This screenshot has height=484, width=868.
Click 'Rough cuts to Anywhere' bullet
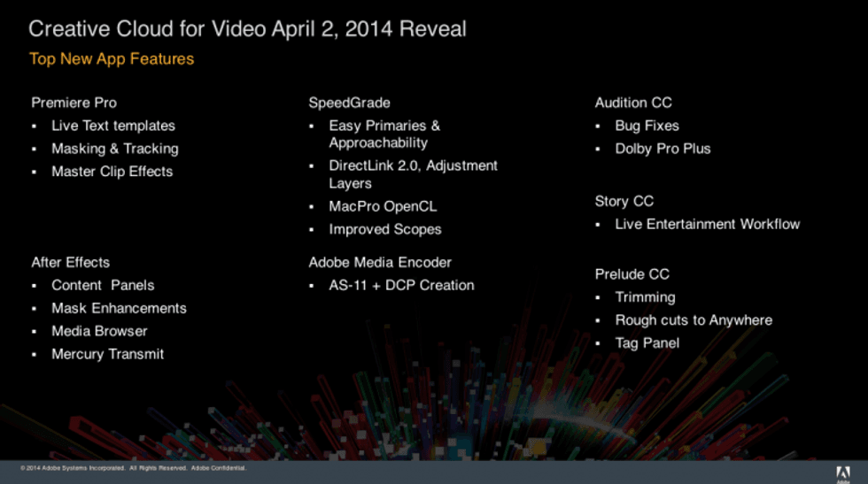(x=694, y=320)
